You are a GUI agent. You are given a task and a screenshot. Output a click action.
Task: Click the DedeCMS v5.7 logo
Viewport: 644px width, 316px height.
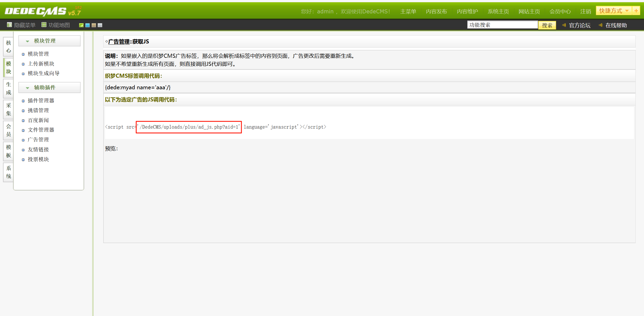43,11
